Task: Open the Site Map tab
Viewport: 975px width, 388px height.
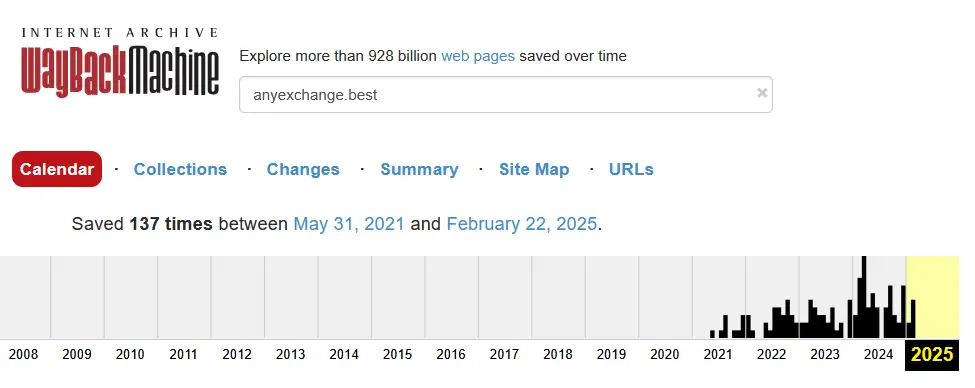Action: [534, 169]
